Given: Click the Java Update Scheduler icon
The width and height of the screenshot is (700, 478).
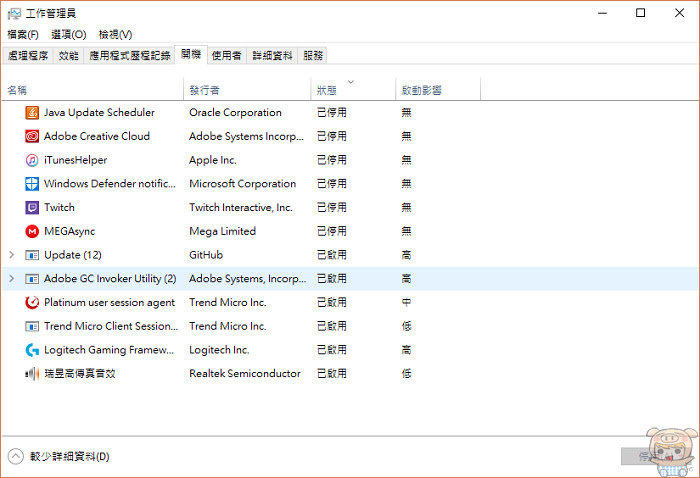Looking at the screenshot, I should (x=32, y=112).
